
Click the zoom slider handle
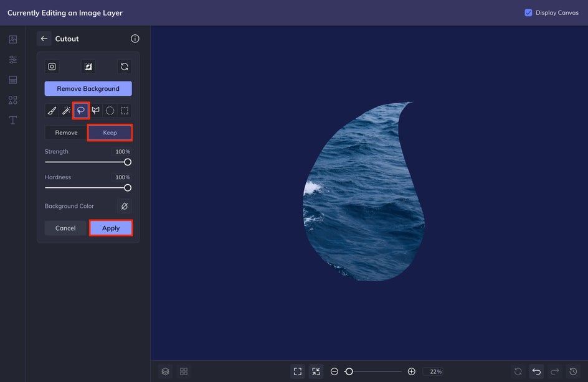click(349, 371)
